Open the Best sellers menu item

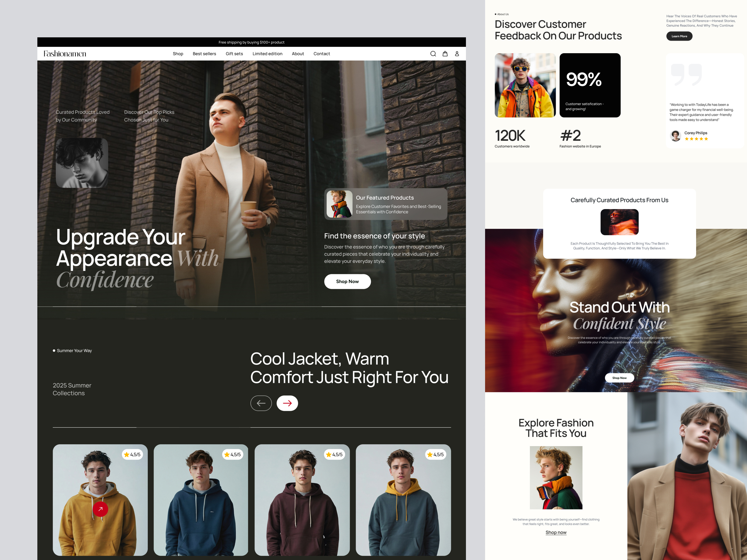[204, 54]
